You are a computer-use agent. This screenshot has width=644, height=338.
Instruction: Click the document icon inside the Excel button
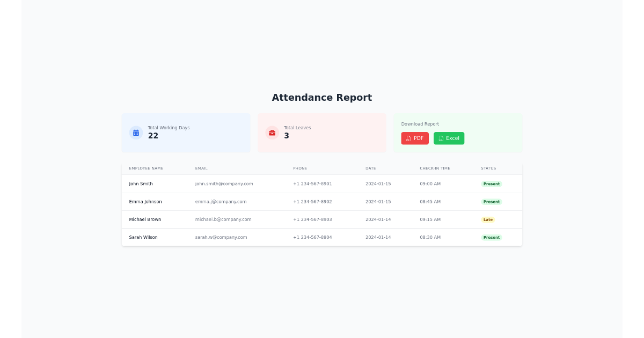point(442,138)
